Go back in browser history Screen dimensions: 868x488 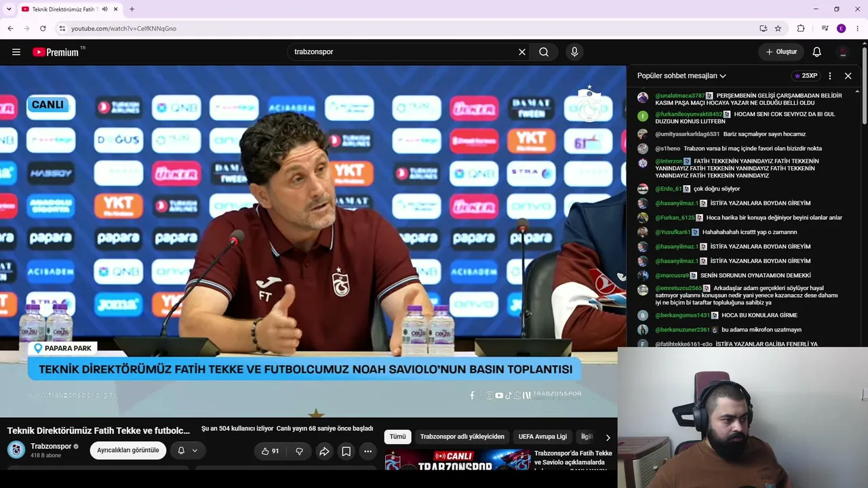tap(10, 28)
